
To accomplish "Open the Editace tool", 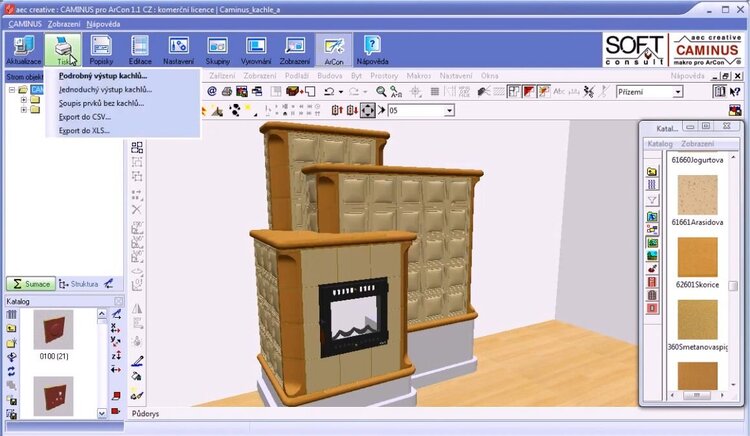I will [x=140, y=50].
